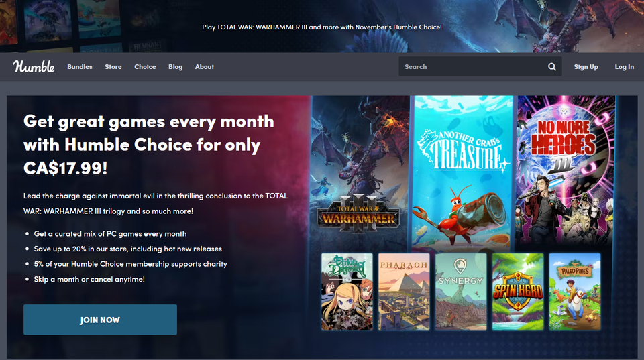
Task: Click the Sign Up link
Action: click(x=586, y=66)
